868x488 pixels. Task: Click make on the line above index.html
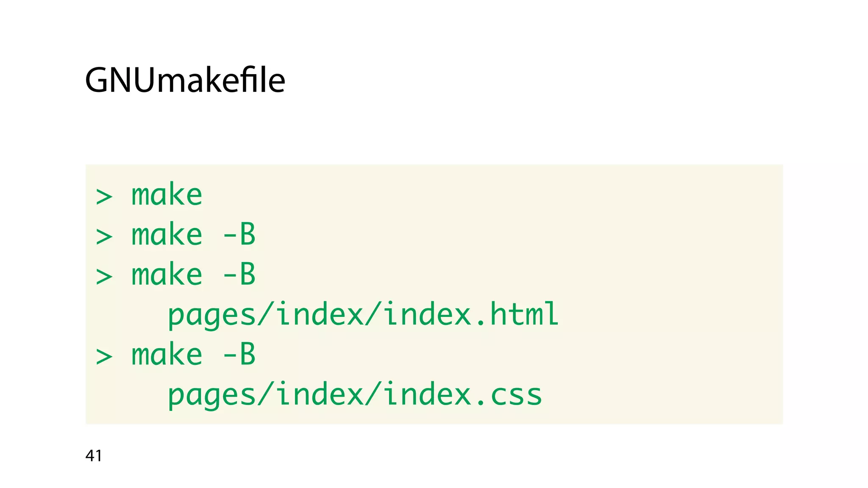[167, 275]
